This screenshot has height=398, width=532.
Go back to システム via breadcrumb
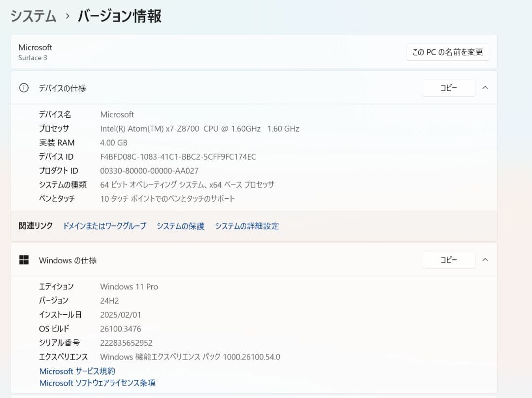click(x=33, y=16)
